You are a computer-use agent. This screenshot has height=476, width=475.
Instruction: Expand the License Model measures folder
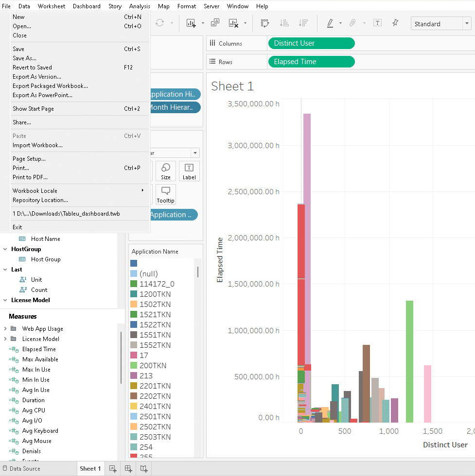point(5,339)
